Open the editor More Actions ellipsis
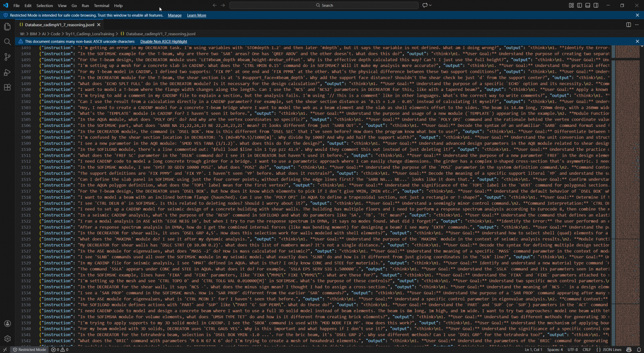This screenshot has width=644, height=353. pyautogui.click(x=637, y=25)
